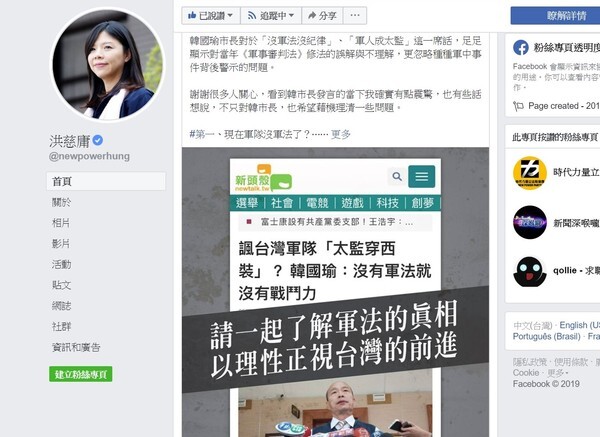Image resolution: width=600 pixels, height=437 pixels.
Task: Open the 追蹤中 following dropdown
Action: coord(271,16)
